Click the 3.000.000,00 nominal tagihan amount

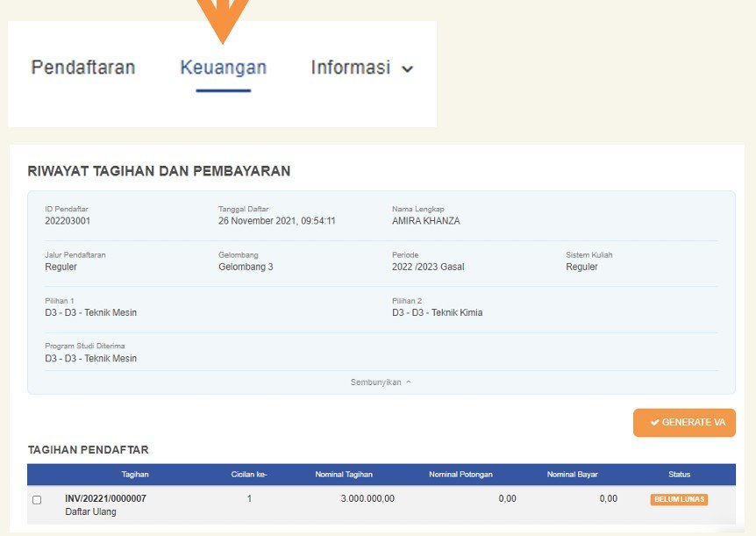367,498
